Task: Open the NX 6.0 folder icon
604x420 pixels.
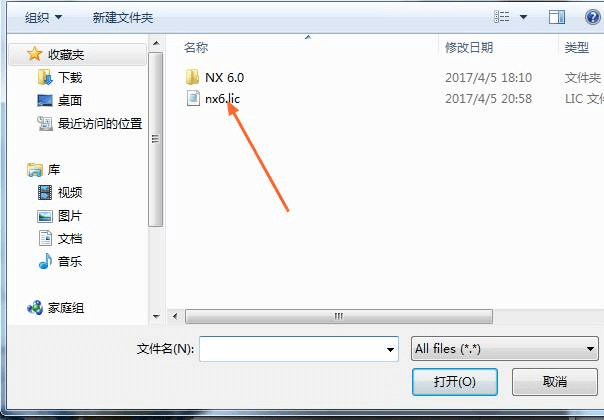Action: (192, 77)
